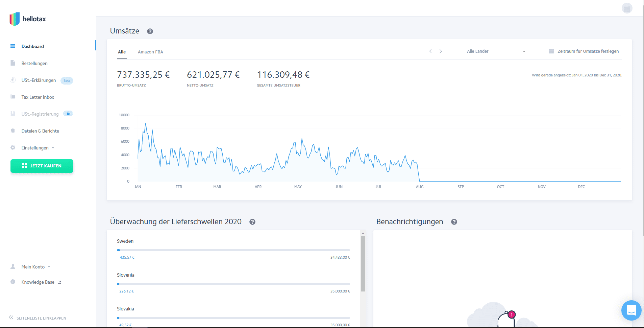Image resolution: width=644 pixels, height=328 pixels.
Task: Go to next period with right chevron
Action: pos(441,51)
